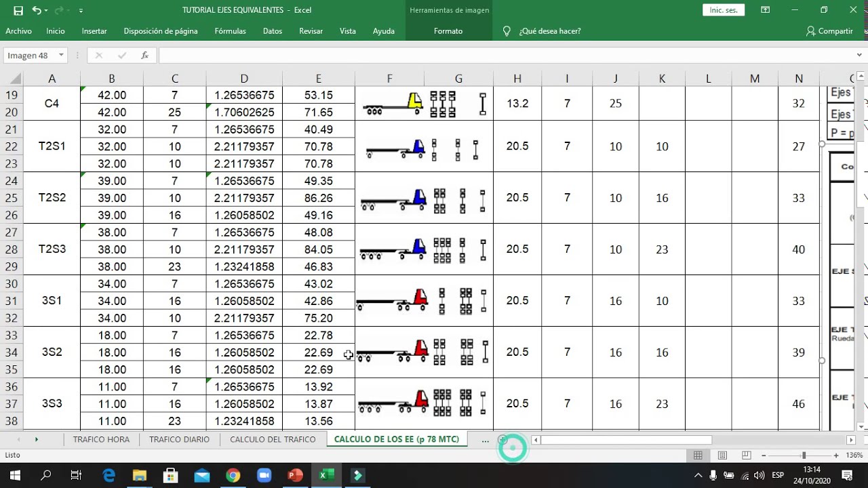This screenshot has width=868, height=488.
Task: Click the confirm checkmark in formula bar
Action: 122,56
